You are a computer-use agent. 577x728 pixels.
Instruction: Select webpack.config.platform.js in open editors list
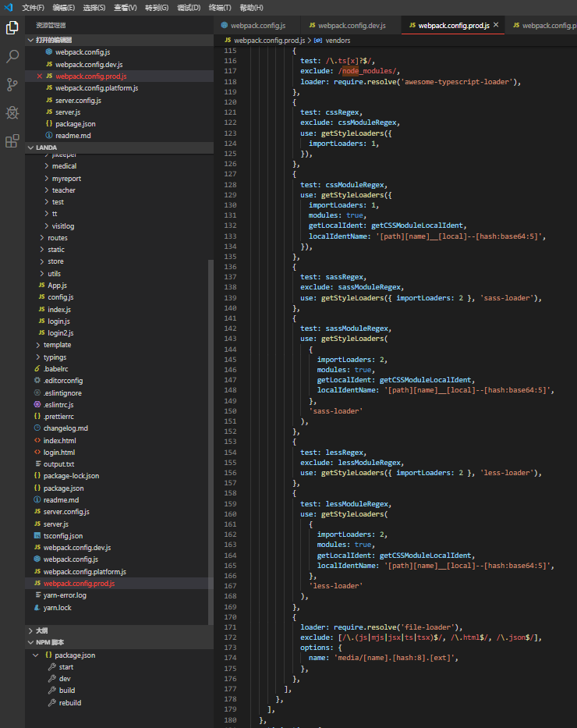97,87
